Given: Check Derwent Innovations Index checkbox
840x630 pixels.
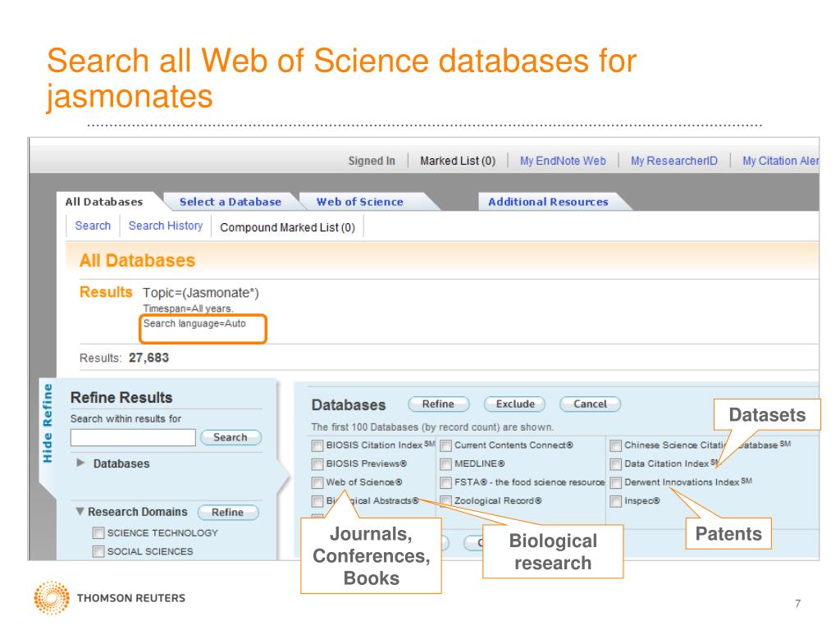Looking at the screenshot, I should [616, 482].
